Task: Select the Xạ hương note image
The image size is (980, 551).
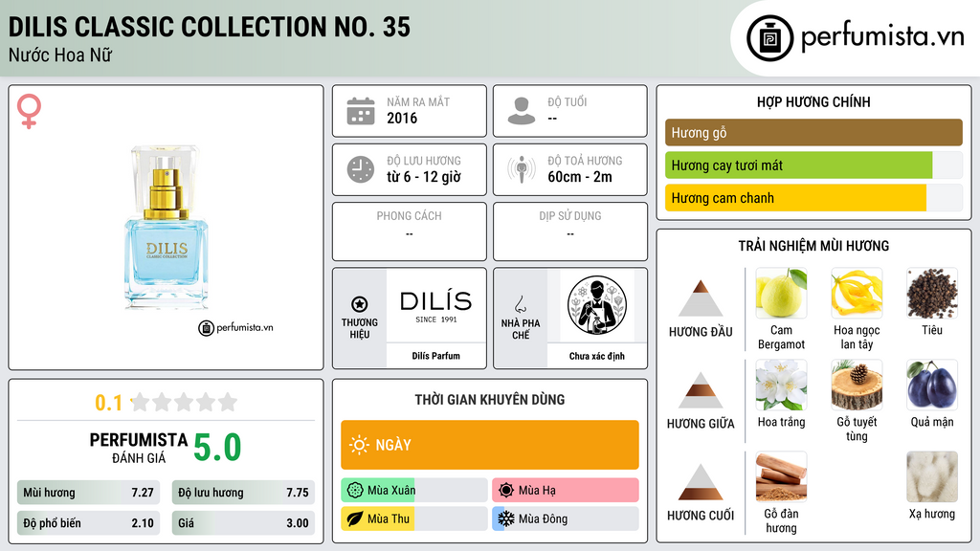Action: click(932, 476)
